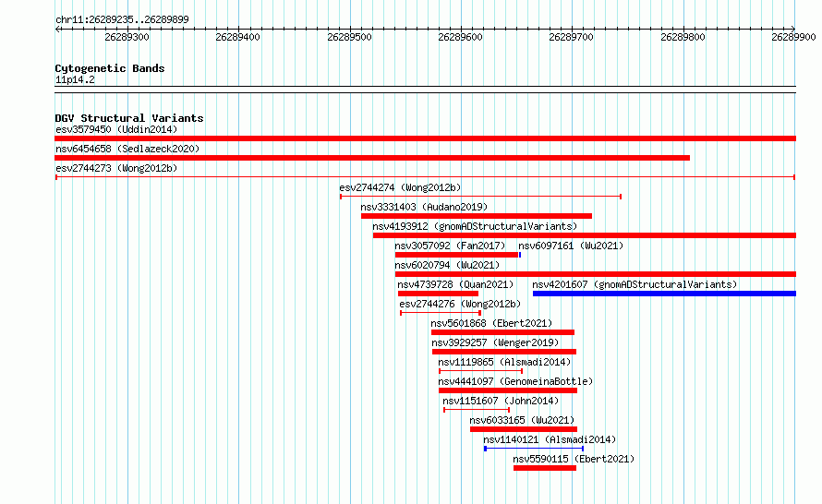Open the nsv3929257 (Wenger2019) label
822x504 pixels.
[x=495, y=342]
